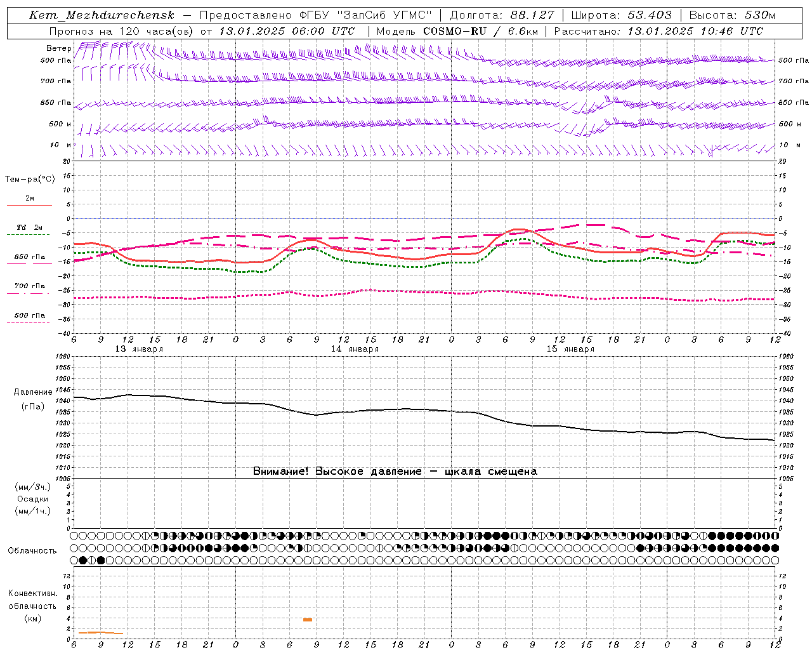Click the Внимание! Высокое давление warning text
This screenshot has width=812, height=650.
pyautogui.click(x=395, y=471)
